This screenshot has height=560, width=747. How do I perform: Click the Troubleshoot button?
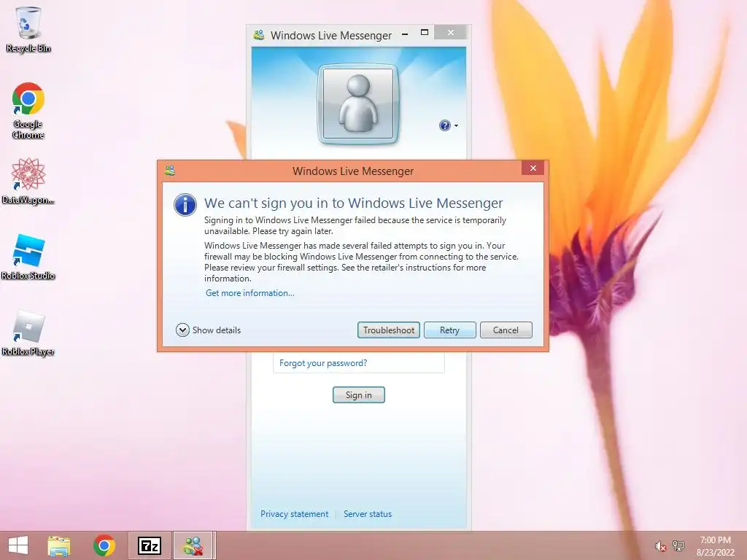389,330
